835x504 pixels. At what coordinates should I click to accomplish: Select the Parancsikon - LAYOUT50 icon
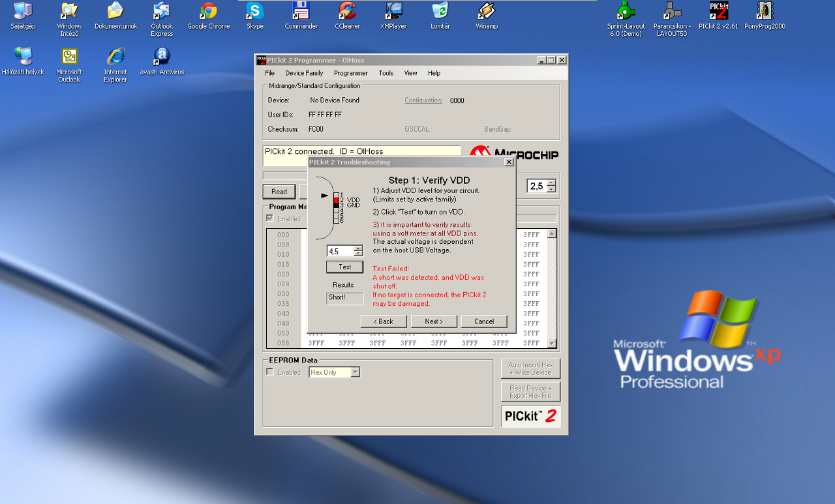(672, 19)
